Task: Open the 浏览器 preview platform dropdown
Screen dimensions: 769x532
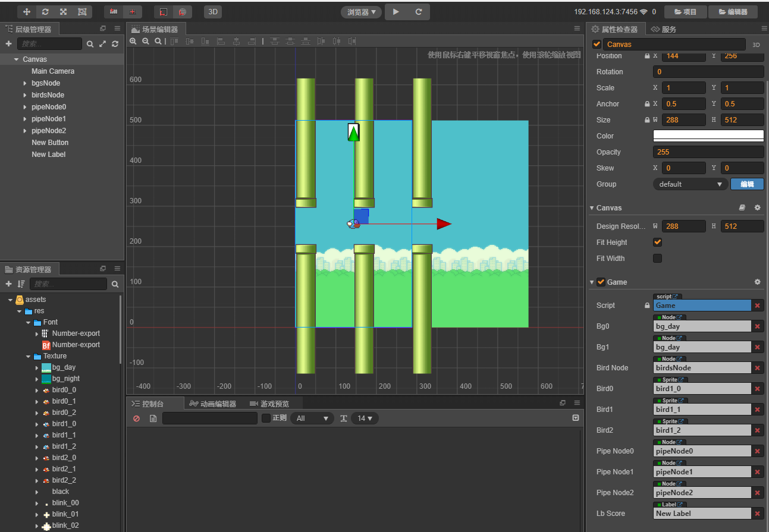Action: pyautogui.click(x=362, y=12)
